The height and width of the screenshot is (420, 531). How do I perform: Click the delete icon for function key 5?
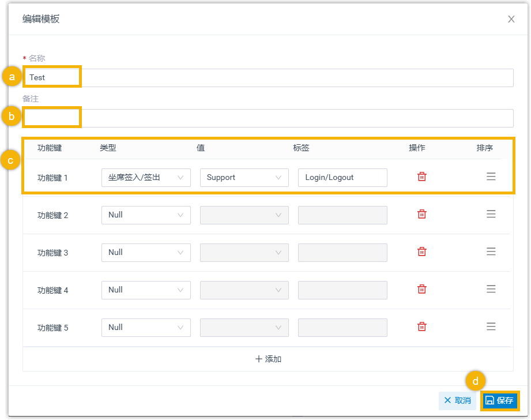(x=421, y=327)
